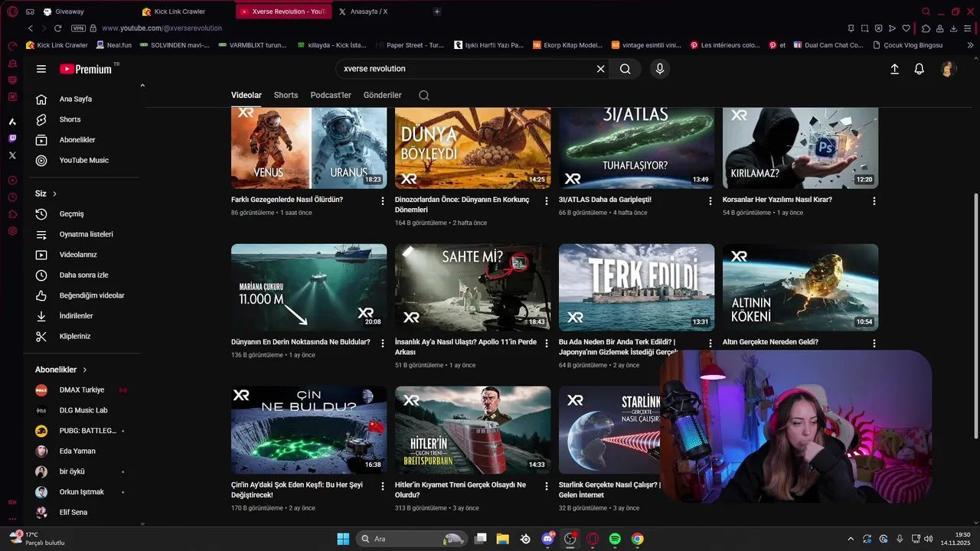Open the YouTube hamburger guide menu
The width and height of the screenshot is (980, 551).
[41, 69]
